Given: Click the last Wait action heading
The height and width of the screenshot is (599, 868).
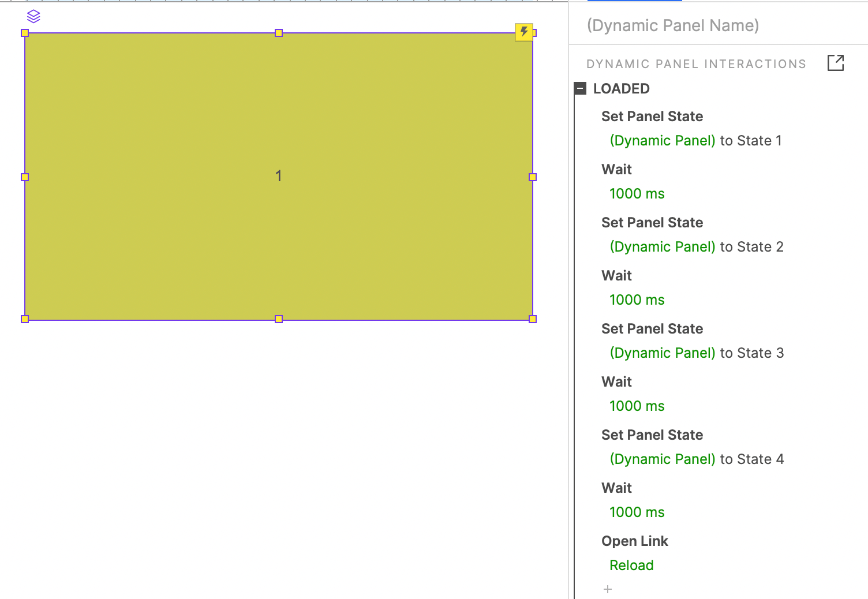Looking at the screenshot, I should click(x=616, y=488).
